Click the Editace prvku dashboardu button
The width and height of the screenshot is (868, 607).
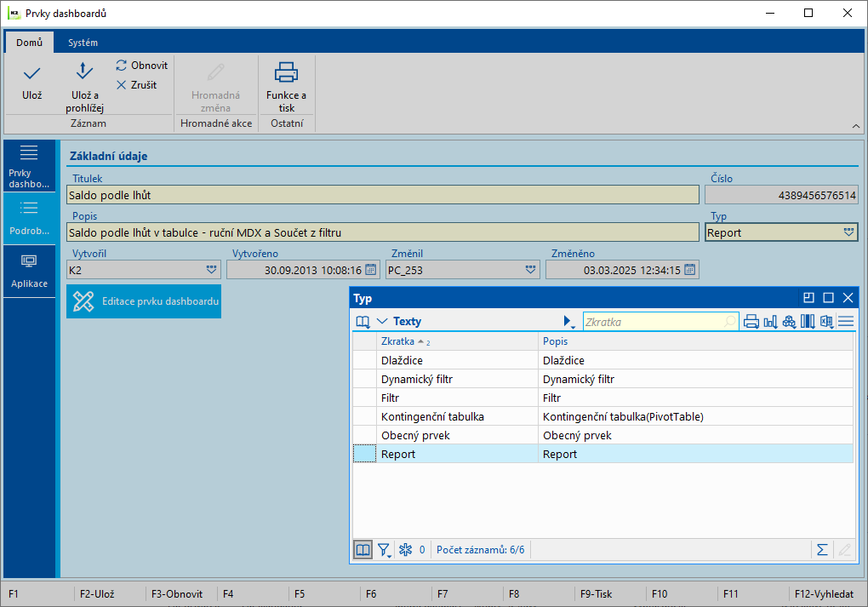[x=144, y=301]
